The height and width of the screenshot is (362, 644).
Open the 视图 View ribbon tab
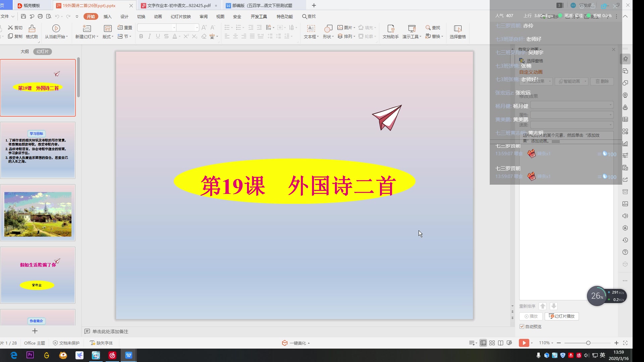(220, 16)
